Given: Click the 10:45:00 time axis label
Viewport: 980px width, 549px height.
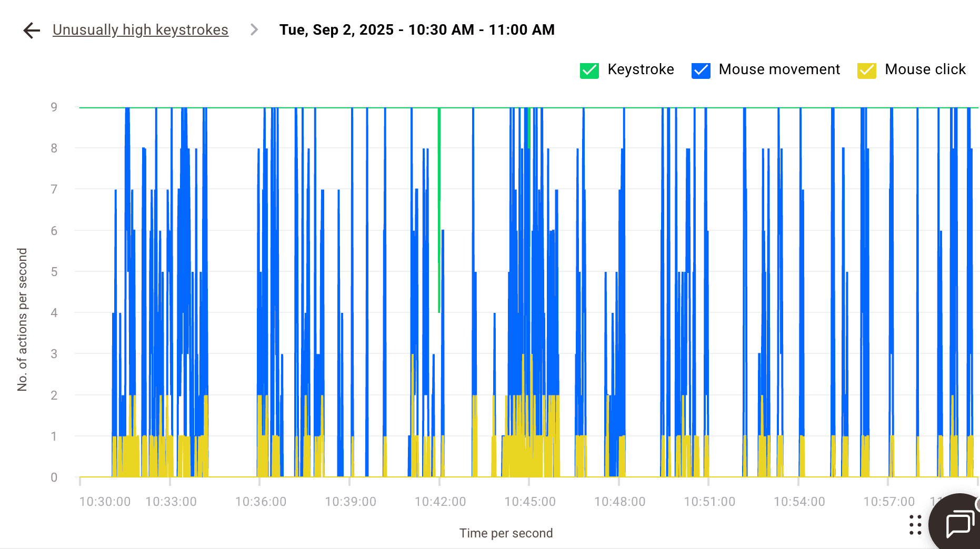Looking at the screenshot, I should (530, 502).
